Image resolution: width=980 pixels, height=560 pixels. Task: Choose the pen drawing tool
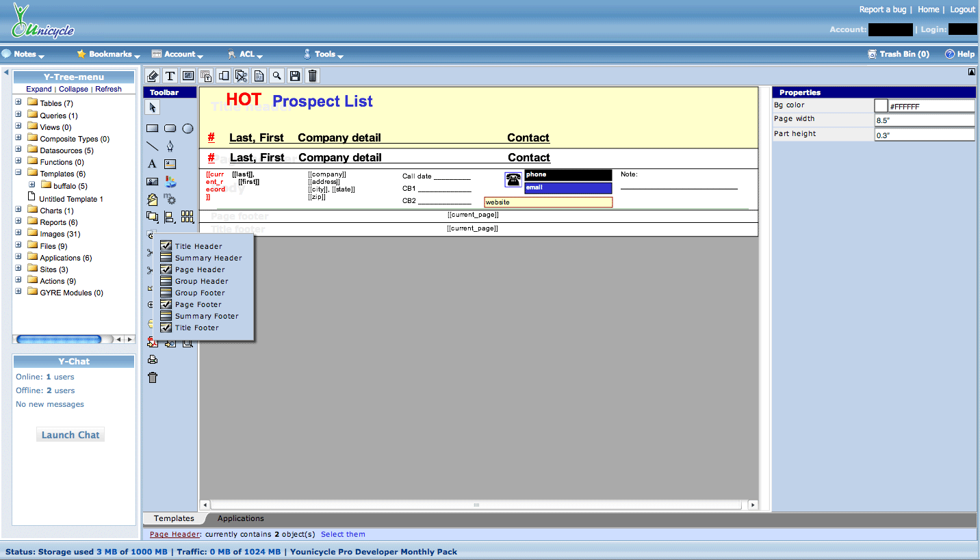pos(170,146)
